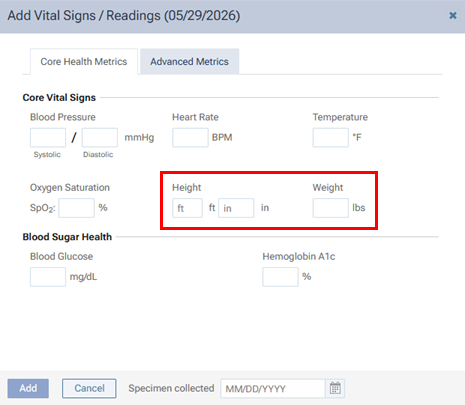Focus the Diastolic blood pressure field

coord(100,137)
